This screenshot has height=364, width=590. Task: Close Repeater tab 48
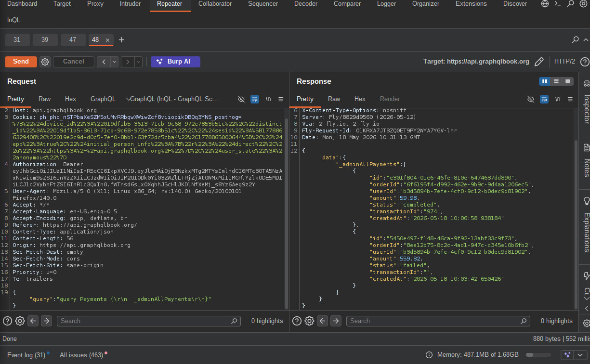point(107,40)
